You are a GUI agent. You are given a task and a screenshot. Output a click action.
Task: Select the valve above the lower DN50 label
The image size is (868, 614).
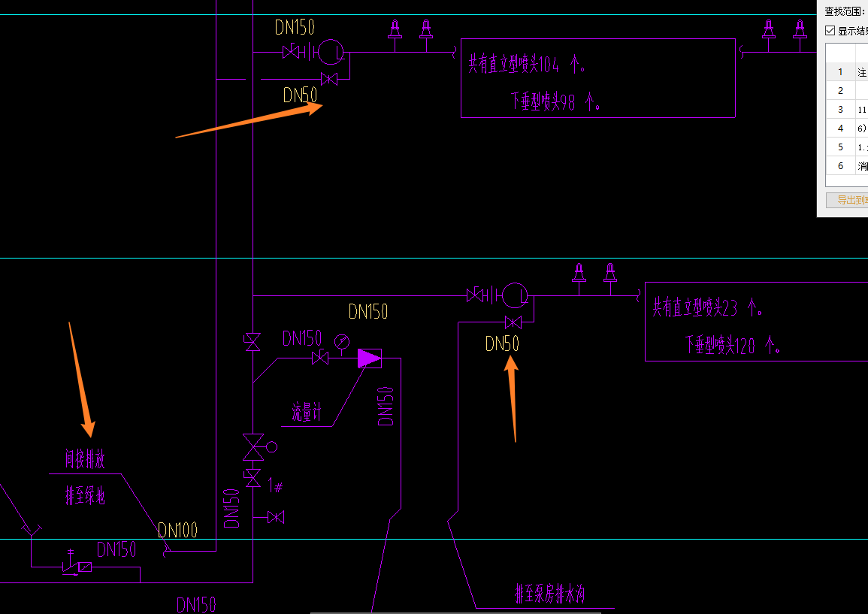[513, 322]
